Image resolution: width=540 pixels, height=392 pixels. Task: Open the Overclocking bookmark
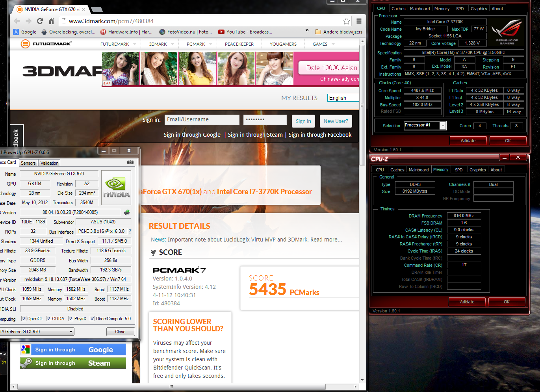tap(68, 32)
